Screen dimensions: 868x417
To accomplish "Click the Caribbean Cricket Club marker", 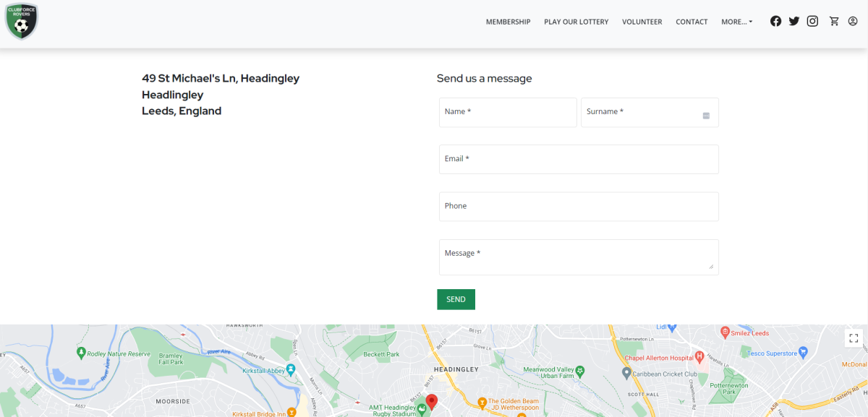I will [x=626, y=373].
